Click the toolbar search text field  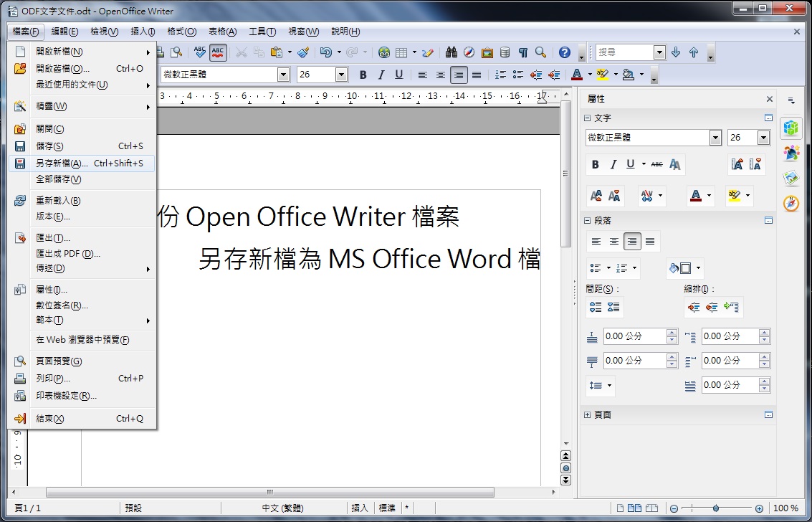[x=625, y=52]
